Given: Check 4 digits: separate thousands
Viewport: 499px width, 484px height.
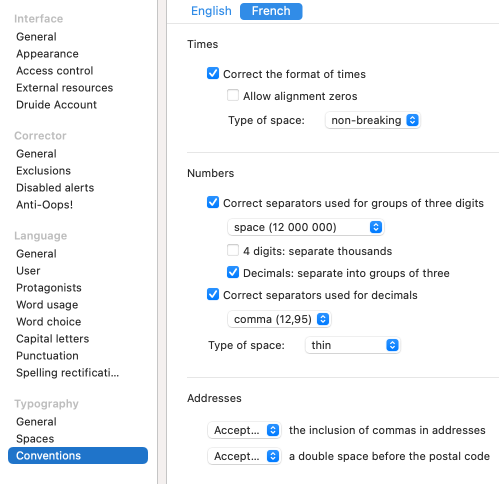Looking at the screenshot, I should coord(233,250).
